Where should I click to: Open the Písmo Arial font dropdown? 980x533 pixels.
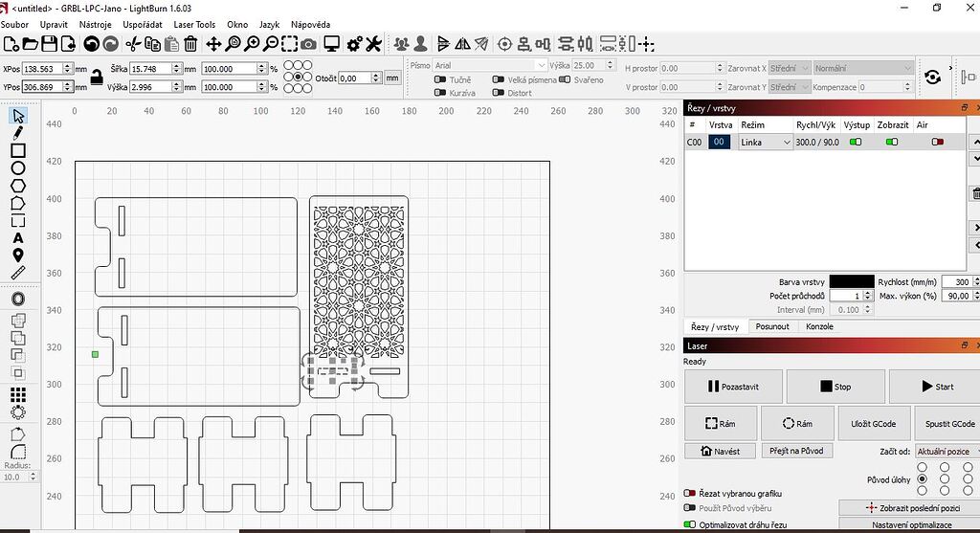click(488, 66)
